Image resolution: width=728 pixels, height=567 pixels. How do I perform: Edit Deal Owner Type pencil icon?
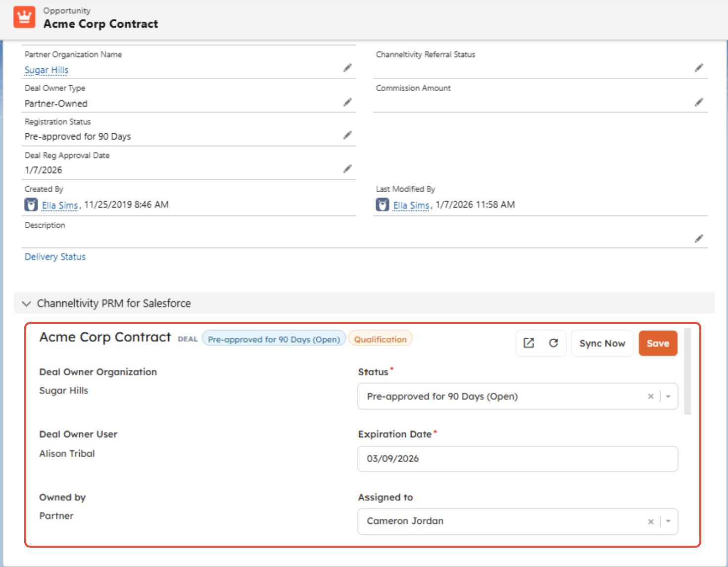pyautogui.click(x=348, y=102)
